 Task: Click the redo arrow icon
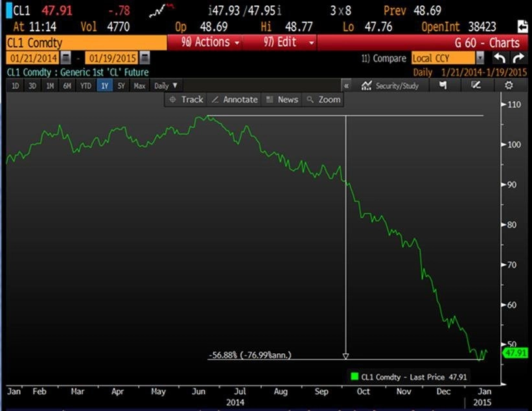click(519, 58)
